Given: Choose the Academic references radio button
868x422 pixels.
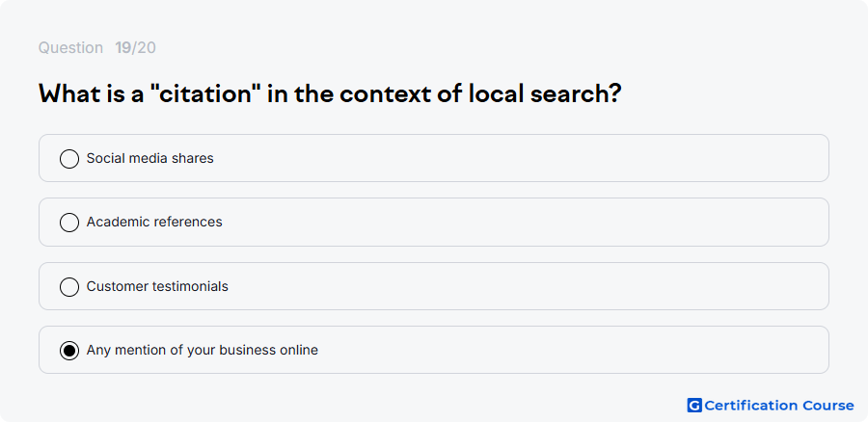Looking at the screenshot, I should pyautogui.click(x=69, y=223).
